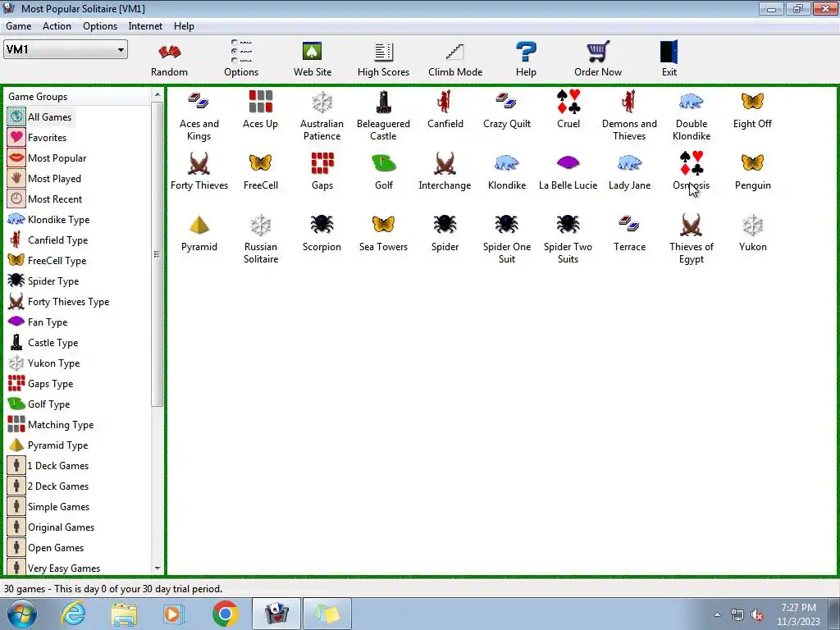
Task: Launch the FreeCell game icon
Action: (260, 171)
